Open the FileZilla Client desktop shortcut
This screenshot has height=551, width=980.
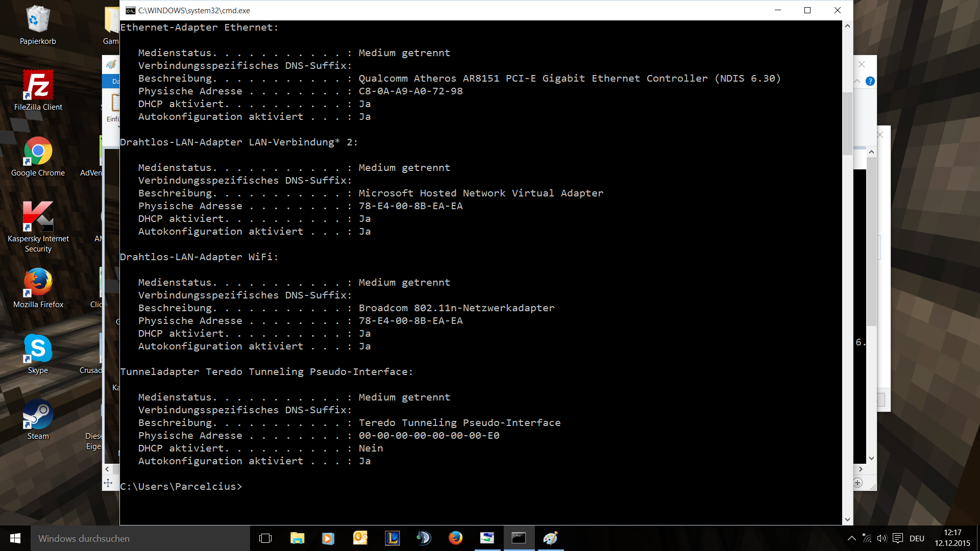38,85
